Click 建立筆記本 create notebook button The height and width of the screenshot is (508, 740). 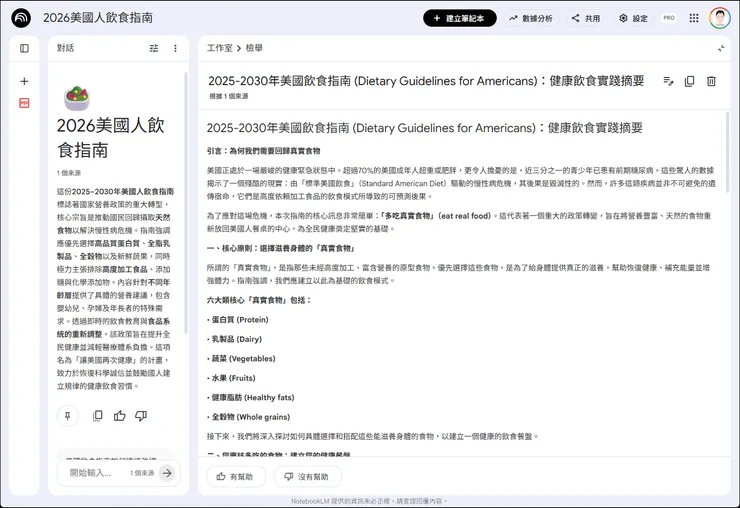(460, 18)
